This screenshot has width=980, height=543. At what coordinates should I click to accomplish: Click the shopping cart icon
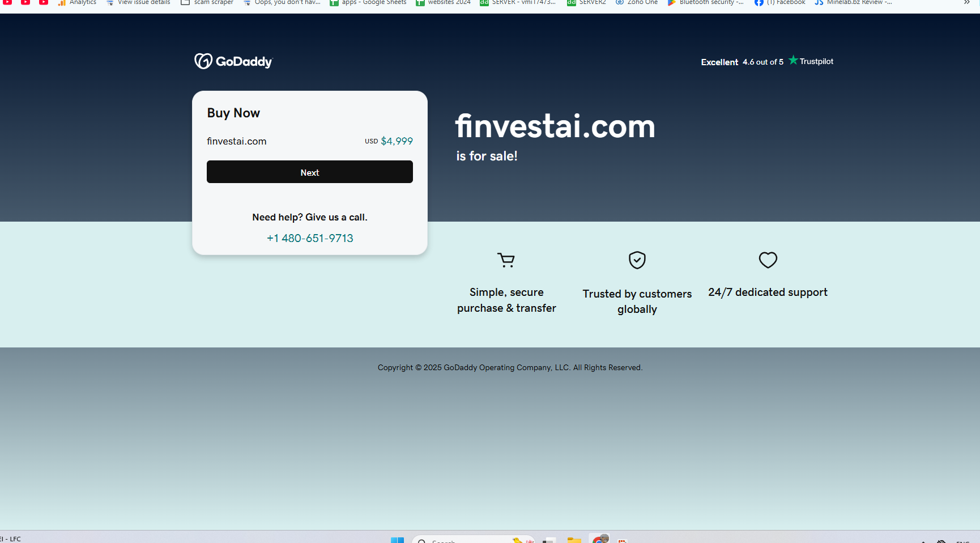[x=506, y=260]
